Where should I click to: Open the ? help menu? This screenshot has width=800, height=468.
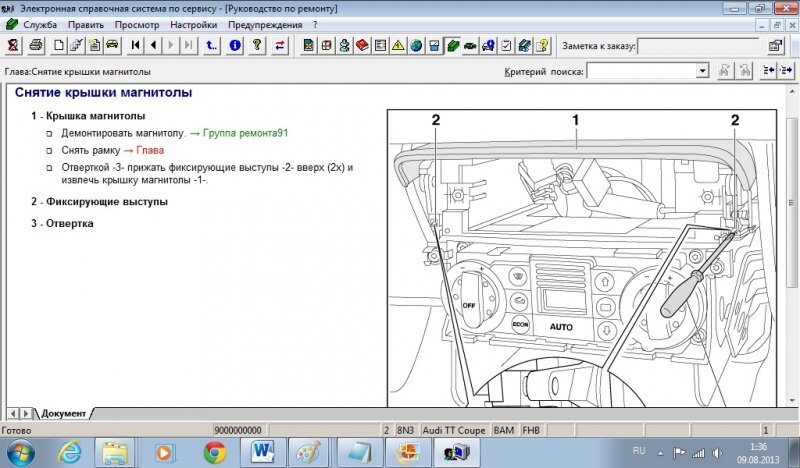(315, 24)
